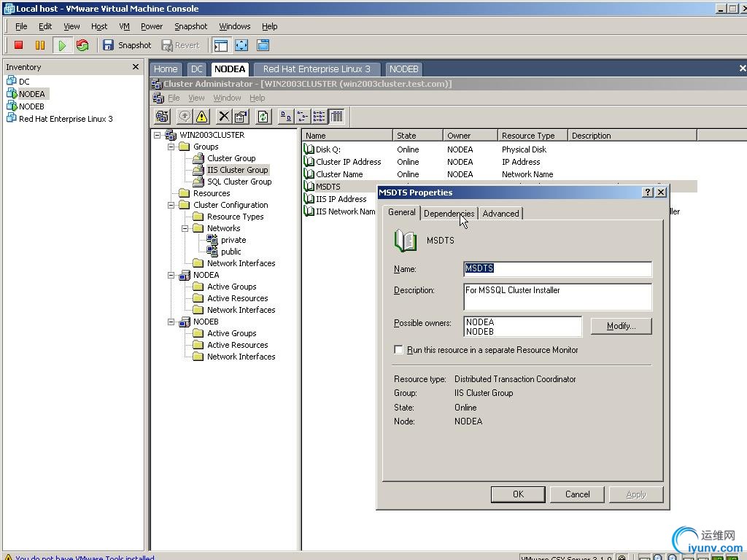Screen dimensions: 747x560
Task: Click the yellow warning icon in Cluster toolbar
Action: tap(202, 117)
